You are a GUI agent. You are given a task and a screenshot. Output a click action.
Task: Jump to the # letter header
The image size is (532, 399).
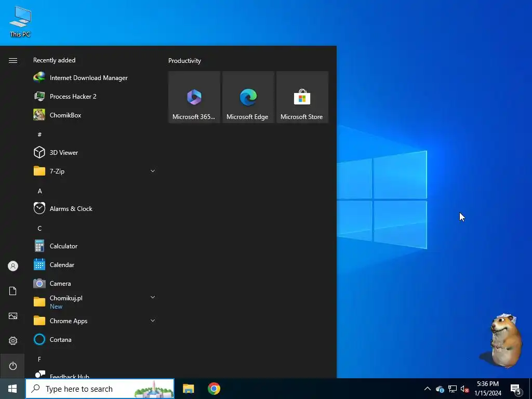coord(39,135)
